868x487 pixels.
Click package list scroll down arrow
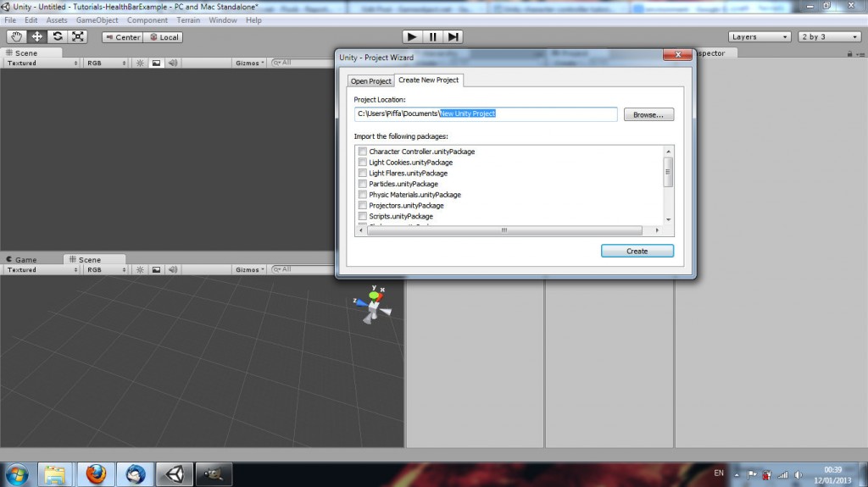pos(668,219)
